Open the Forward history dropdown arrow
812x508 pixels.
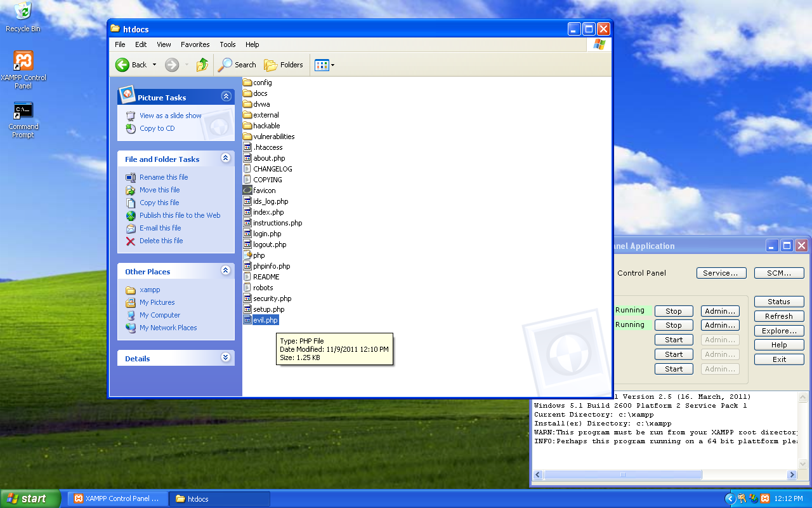coord(187,65)
